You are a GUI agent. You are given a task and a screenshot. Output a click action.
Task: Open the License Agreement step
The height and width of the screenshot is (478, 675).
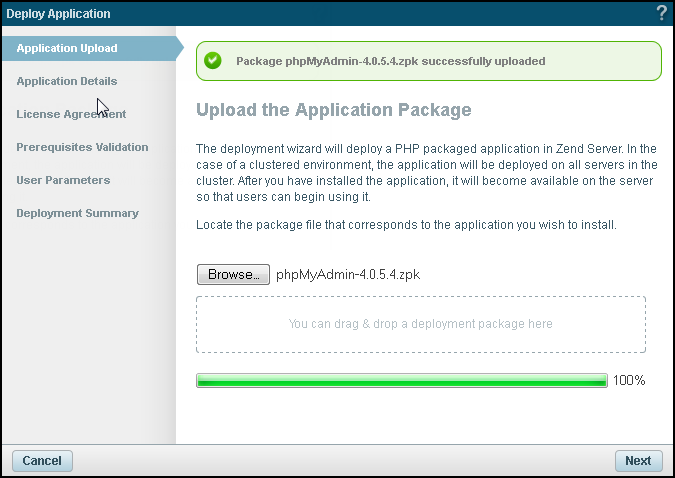pyautogui.click(x=71, y=114)
